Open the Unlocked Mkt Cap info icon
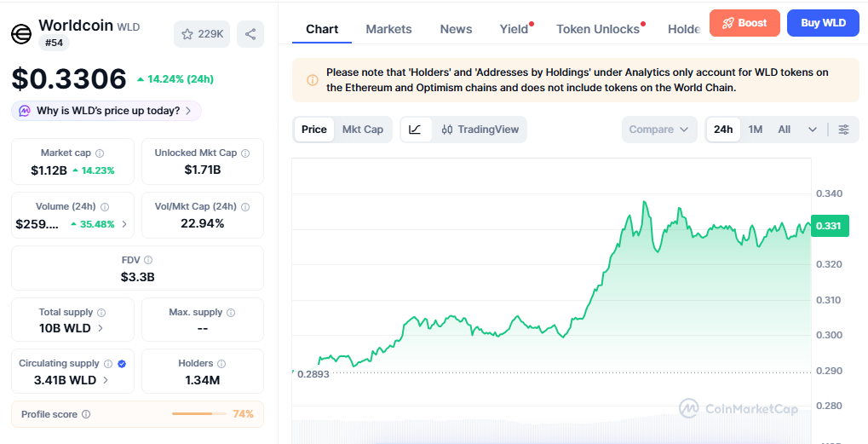This screenshot has width=868, height=444. coord(245,153)
